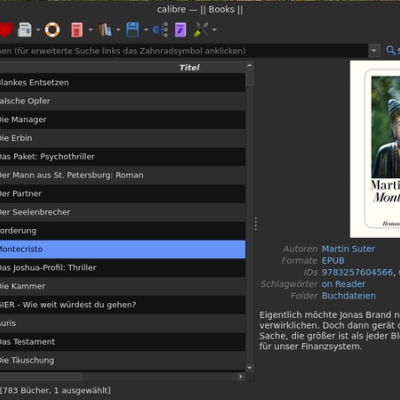Focus the search field with Zahnradsymbol hint
The width and height of the screenshot is (400, 400).
point(183,51)
